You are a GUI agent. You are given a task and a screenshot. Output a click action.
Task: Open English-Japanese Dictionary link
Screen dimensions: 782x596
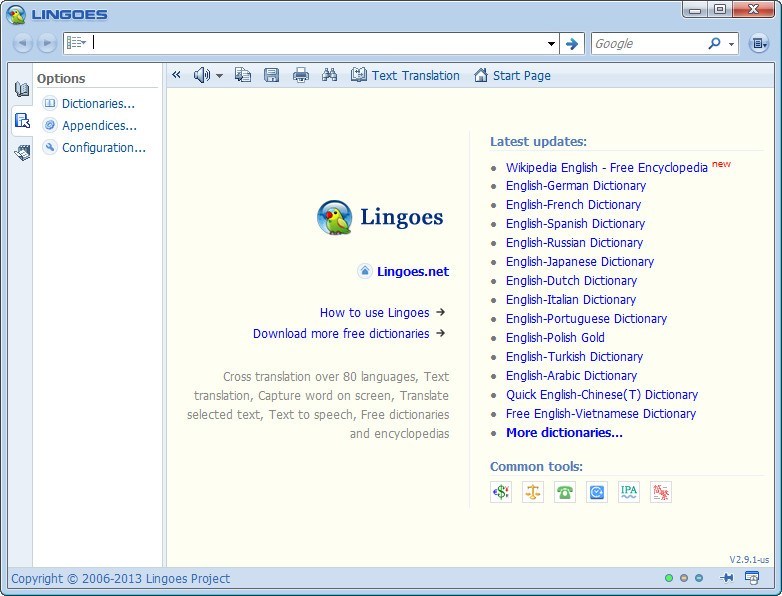click(x=580, y=261)
